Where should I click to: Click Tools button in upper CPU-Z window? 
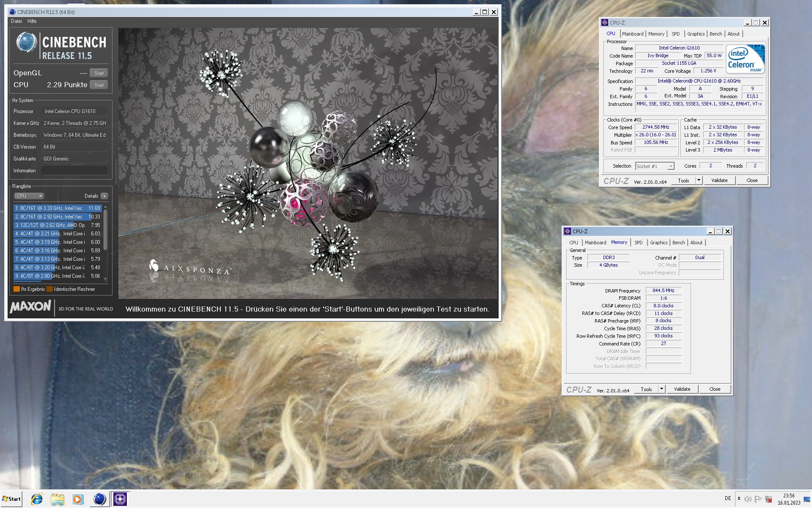coord(683,181)
